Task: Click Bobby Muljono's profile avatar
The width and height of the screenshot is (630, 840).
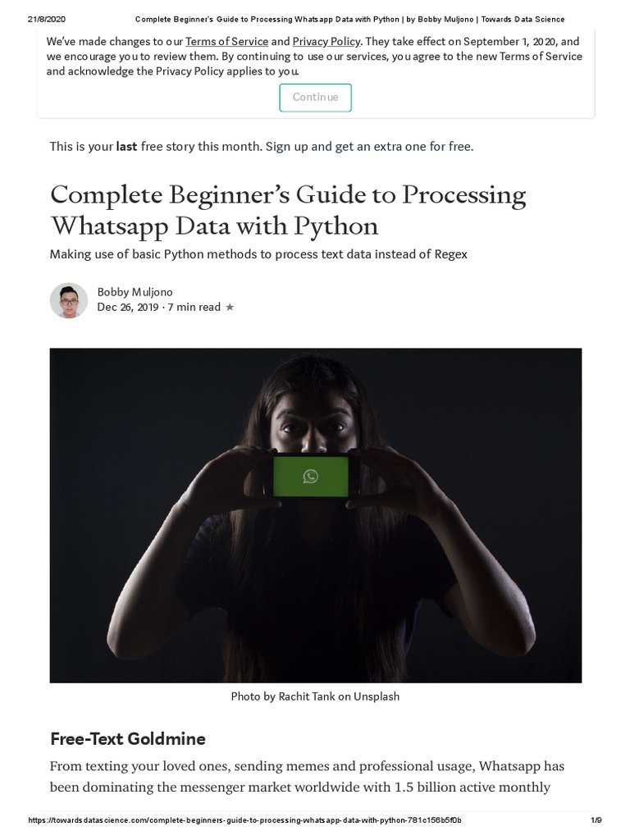Action: click(x=69, y=300)
